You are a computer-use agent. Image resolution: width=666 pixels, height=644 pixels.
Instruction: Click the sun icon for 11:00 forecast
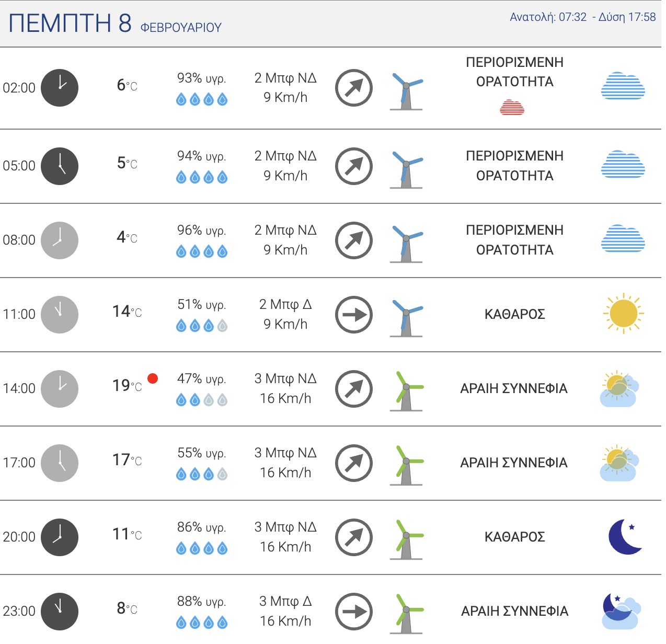(x=623, y=314)
